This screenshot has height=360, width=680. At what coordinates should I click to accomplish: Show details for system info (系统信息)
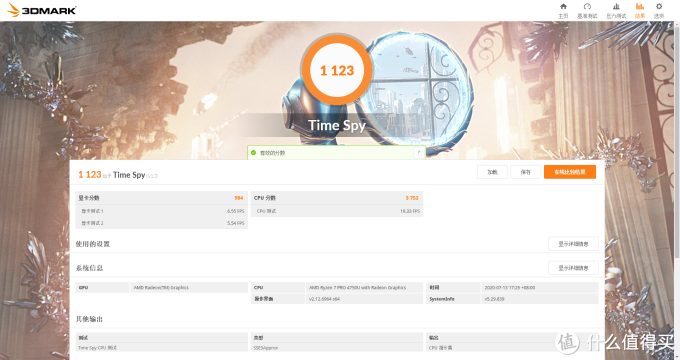(x=573, y=268)
